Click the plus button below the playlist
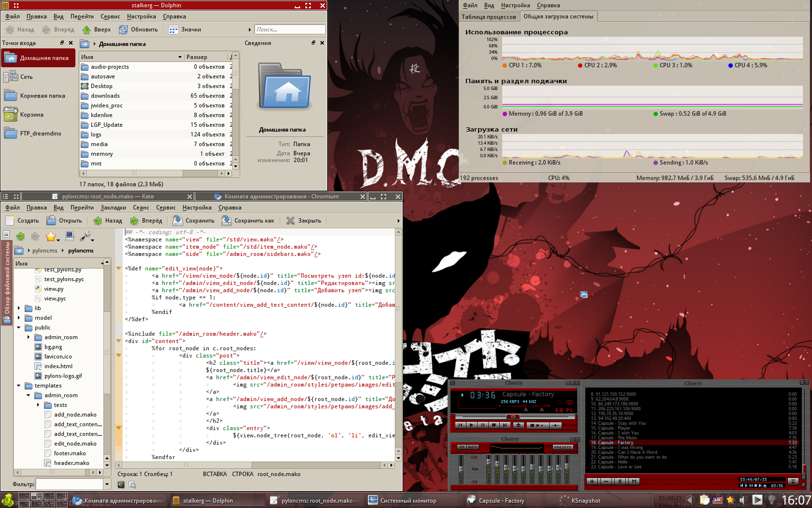 [x=592, y=481]
